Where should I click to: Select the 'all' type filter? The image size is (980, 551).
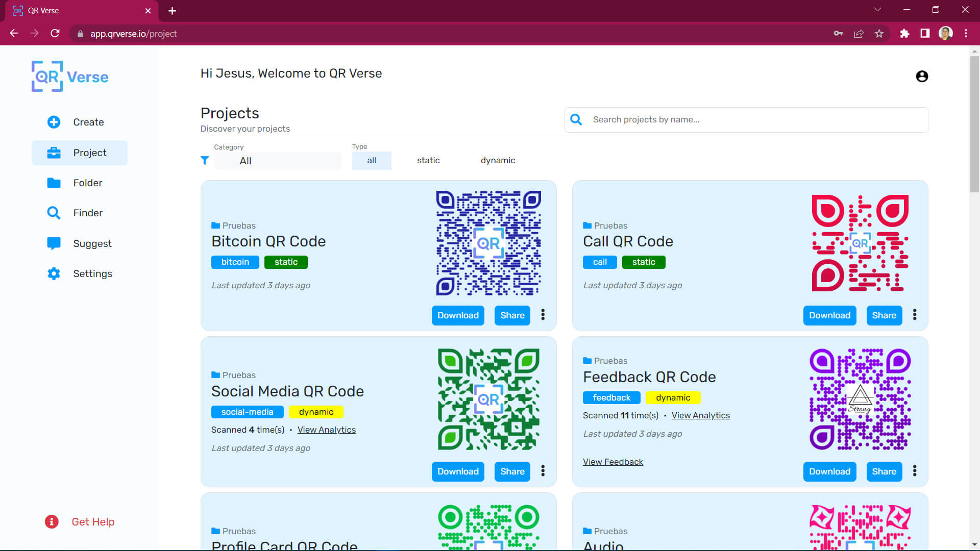pos(372,160)
